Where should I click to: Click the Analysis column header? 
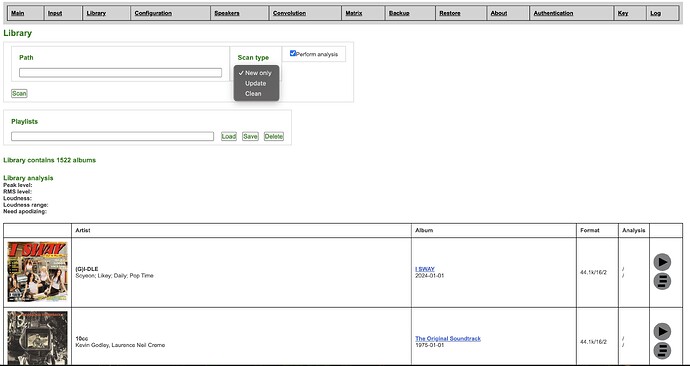[x=634, y=230]
